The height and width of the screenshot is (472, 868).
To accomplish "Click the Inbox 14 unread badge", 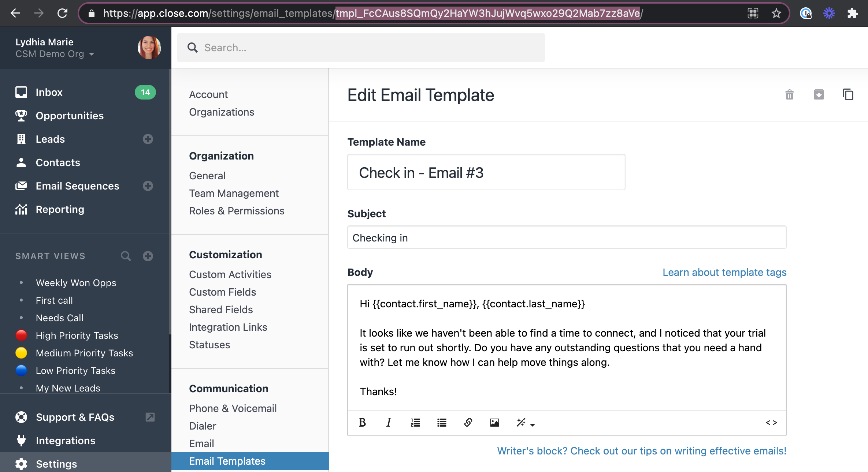I will [x=145, y=92].
